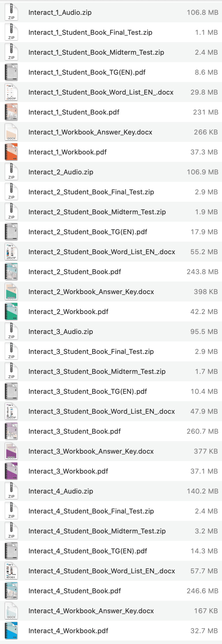Select Interact_4_Student_Book_Final_Test.zip
This screenshot has width=222, height=644.
click(x=91, y=511)
